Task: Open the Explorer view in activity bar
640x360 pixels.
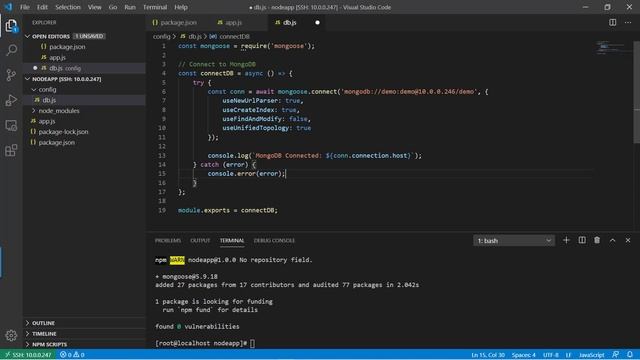Action: [x=11, y=26]
